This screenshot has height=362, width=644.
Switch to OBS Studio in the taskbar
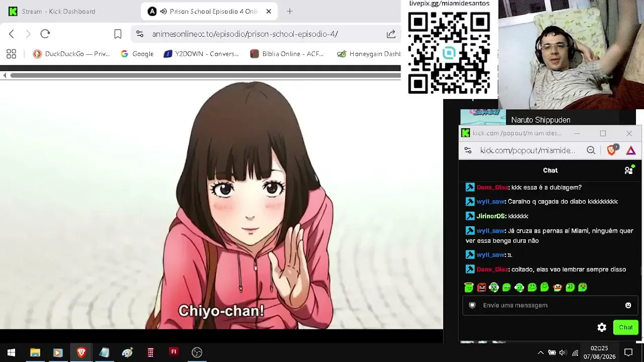pyautogui.click(x=197, y=352)
